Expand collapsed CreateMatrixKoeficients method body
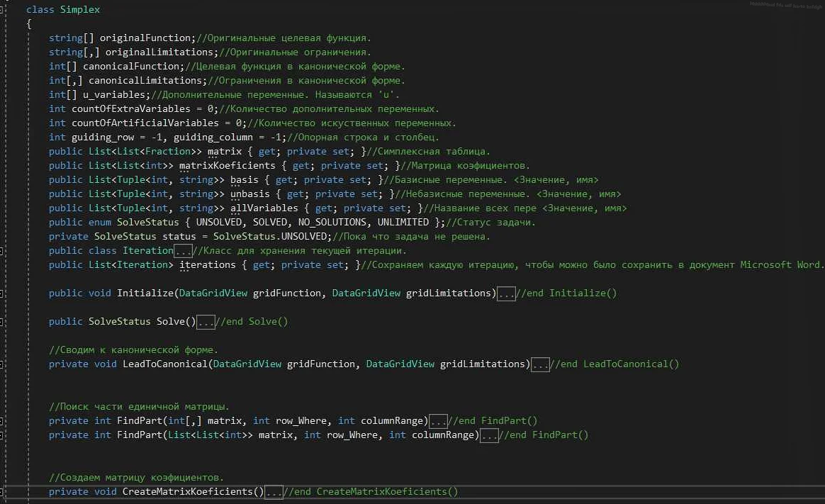The width and height of the screenshot is (825, 504). pyautogui.click(x=274, y=492)
